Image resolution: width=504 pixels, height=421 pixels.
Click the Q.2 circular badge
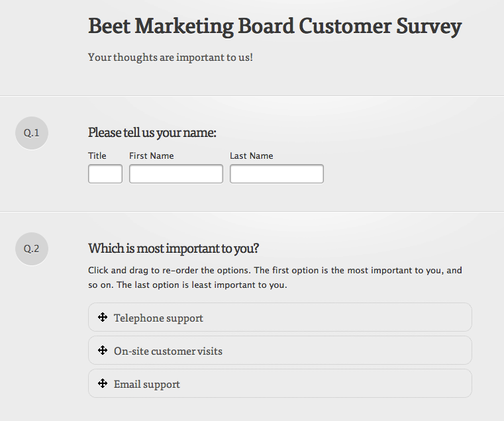(32, 249)
